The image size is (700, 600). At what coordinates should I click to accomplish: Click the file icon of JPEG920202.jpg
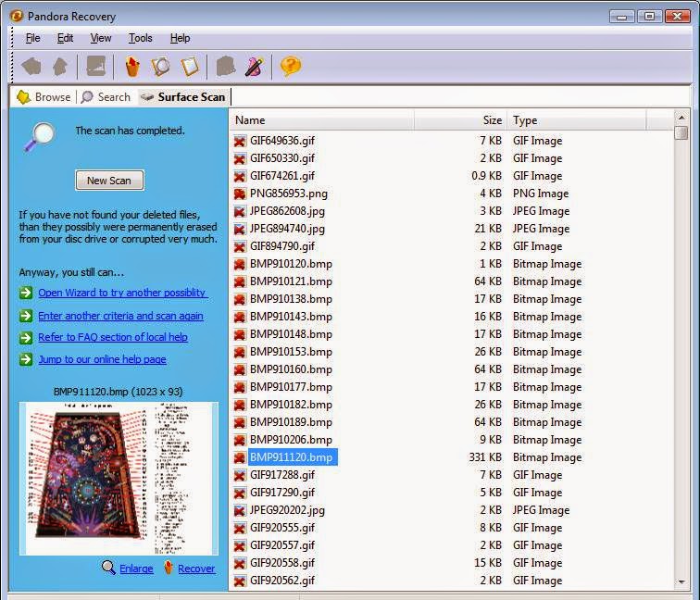click(240, 510)
